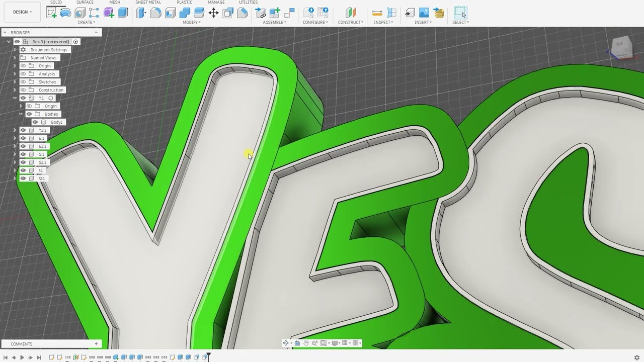Image resolution: width=644 pixels, height=362 pixels.
Task: Activate the Move/Copy arrows tool
Action: click(x=214, y=13)
